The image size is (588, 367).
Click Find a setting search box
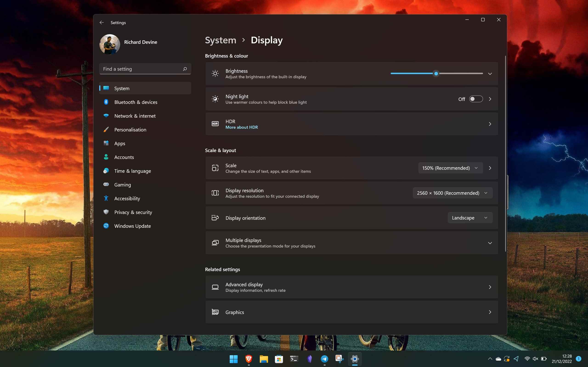[144, 69]
